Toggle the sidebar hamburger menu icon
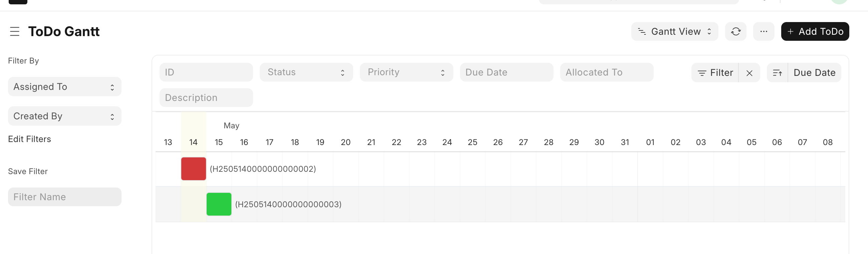The width and height of the screenshot is (868, 254). click(14, 31)
